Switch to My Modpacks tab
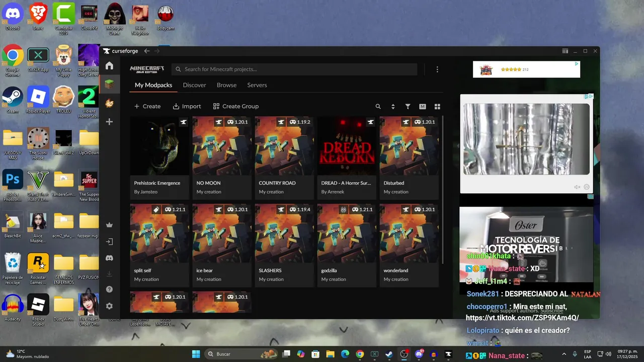 (153, 85)
